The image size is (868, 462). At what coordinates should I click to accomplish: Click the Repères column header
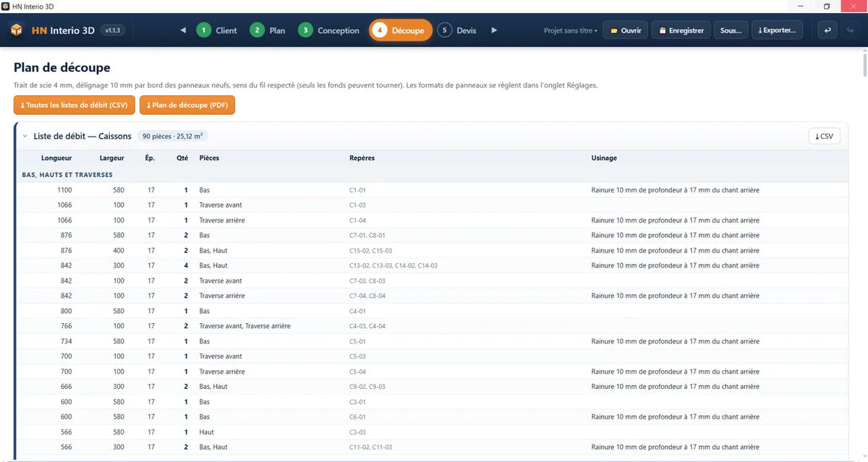[362, 158]
